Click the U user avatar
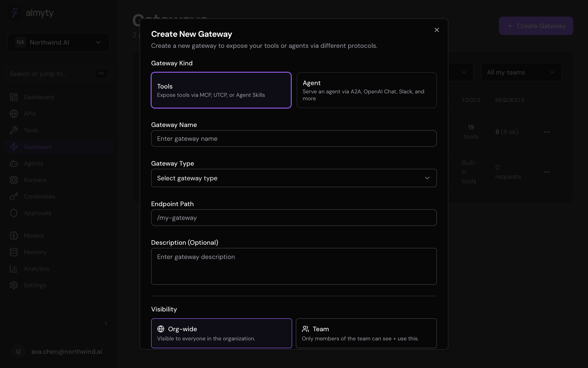588x368 pixels. tap(18, 351)
